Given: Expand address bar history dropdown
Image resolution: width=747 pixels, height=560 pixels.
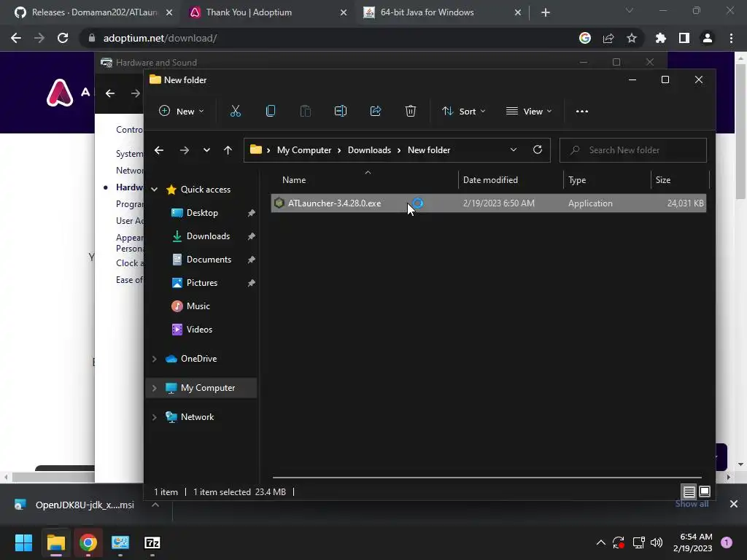Looking at the screenshot, I should (513, 149).
